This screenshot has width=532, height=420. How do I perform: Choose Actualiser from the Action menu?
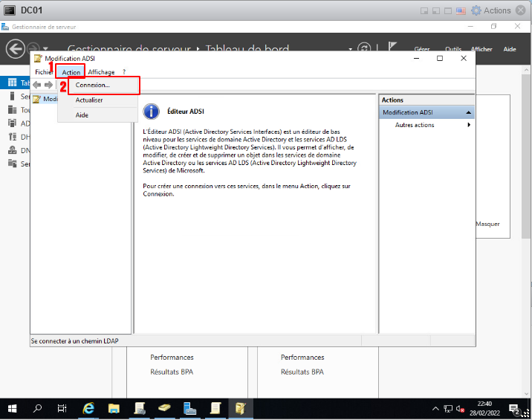point(89,100)
